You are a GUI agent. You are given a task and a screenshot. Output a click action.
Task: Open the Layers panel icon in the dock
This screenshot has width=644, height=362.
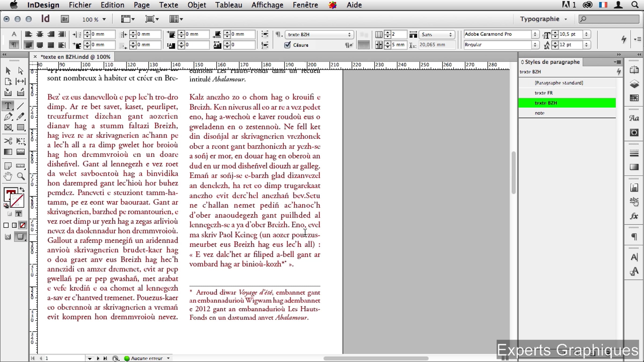[x=634, y=84]
